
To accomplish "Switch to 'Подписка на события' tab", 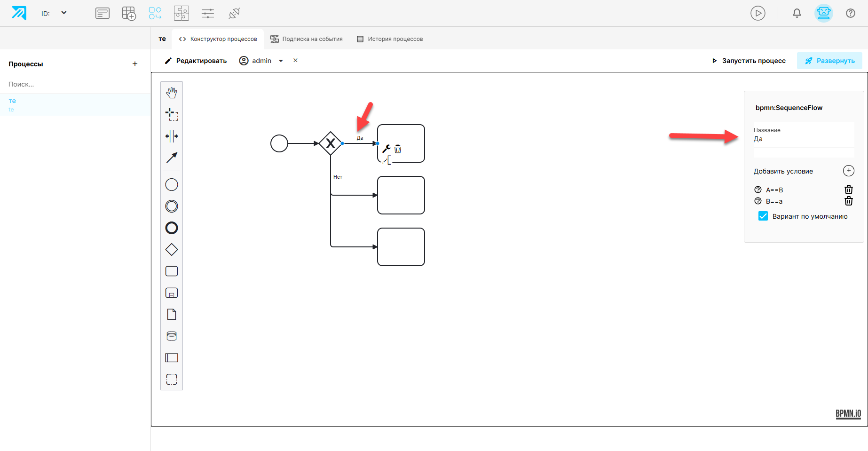I will tap(307, 39).
